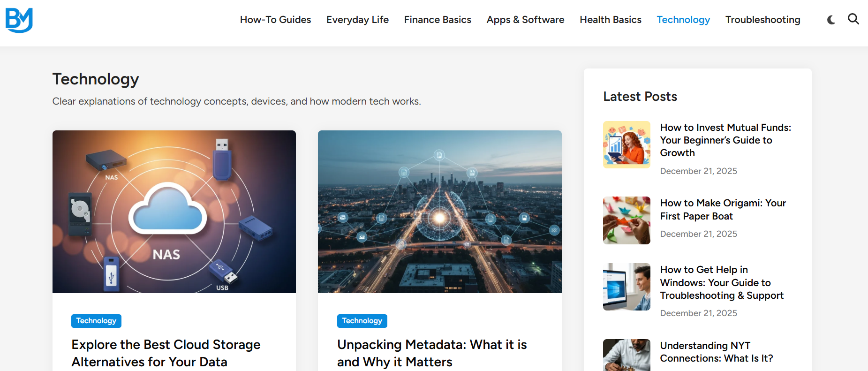Open the cloud storage NAS article image
Screen dimensions: 868x371
[x=174, y=212]
